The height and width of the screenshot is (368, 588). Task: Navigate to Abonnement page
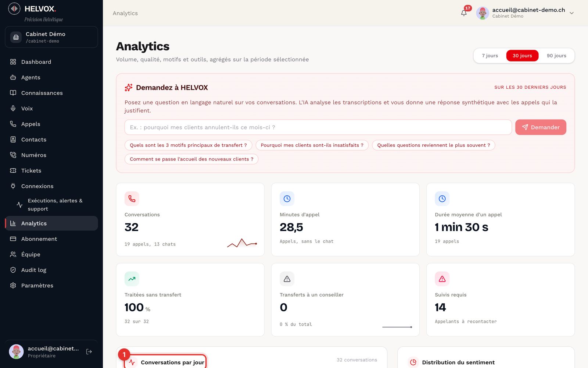[51, 239]
